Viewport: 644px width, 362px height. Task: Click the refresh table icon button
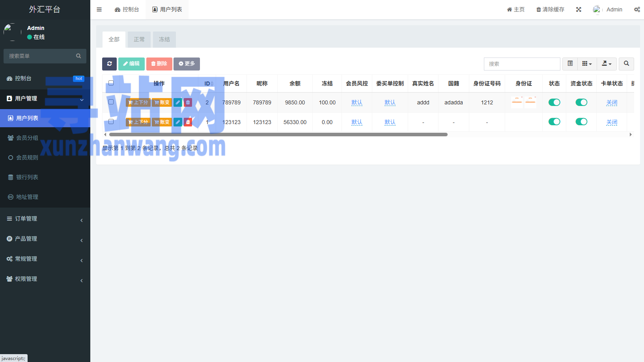point(109,64)
